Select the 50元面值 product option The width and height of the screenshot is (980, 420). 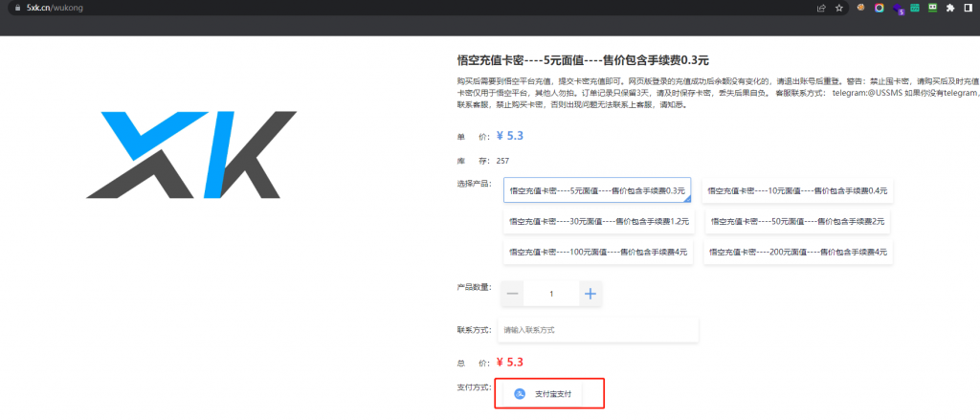tap(797, 221)
